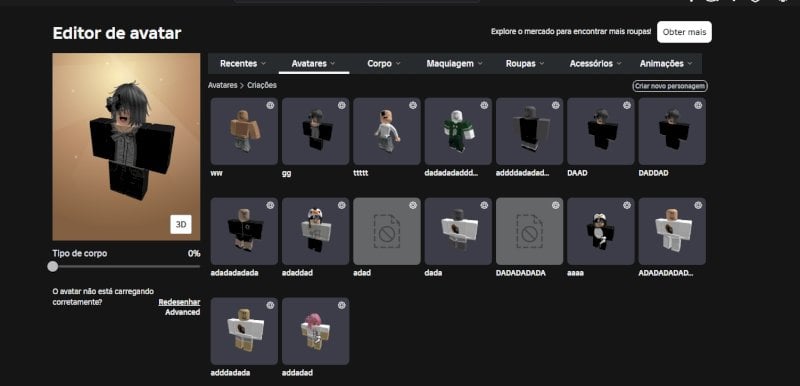Open settings gear on the adad avatar card
800x386 pixels.
pos(413,205)
